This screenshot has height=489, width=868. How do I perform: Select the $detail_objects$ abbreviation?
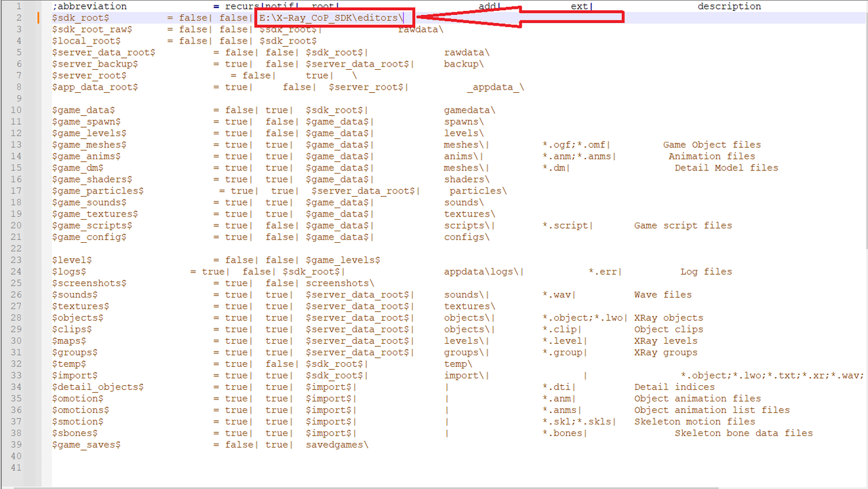click(x=98, y=387)
